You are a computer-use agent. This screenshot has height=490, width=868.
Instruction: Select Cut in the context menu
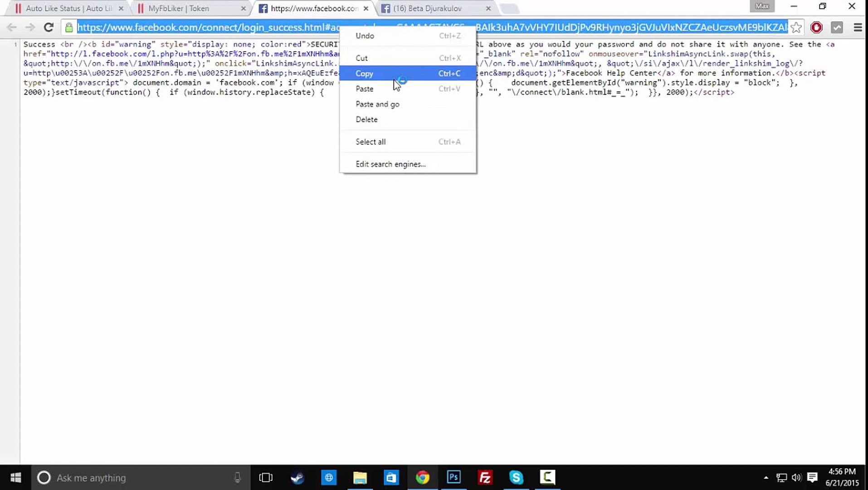click(x=408, y=58)
